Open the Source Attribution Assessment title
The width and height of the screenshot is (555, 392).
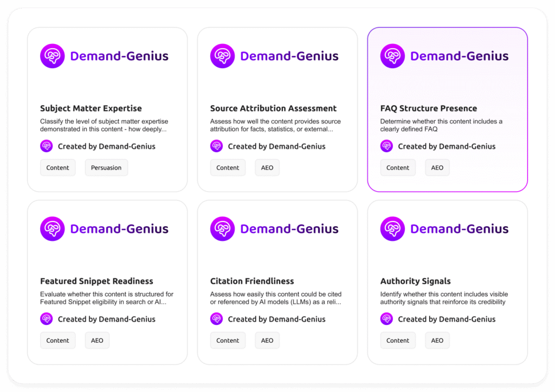point(273,108)
